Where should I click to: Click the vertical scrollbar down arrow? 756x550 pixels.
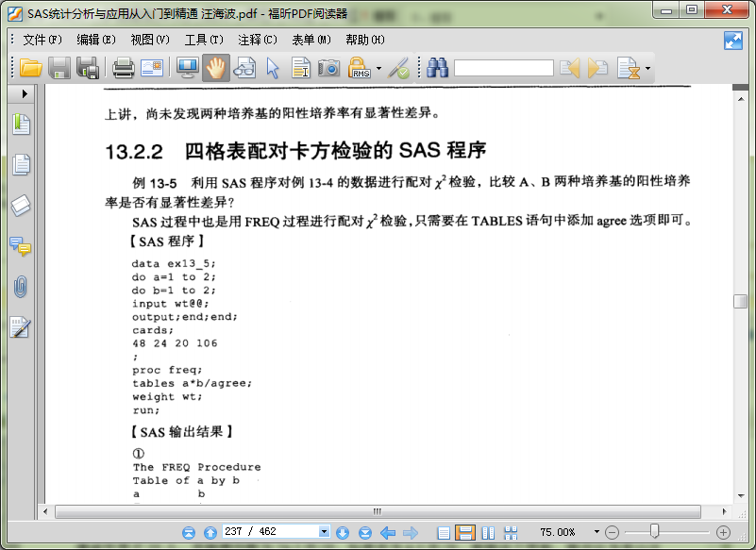tap(740, 495)
